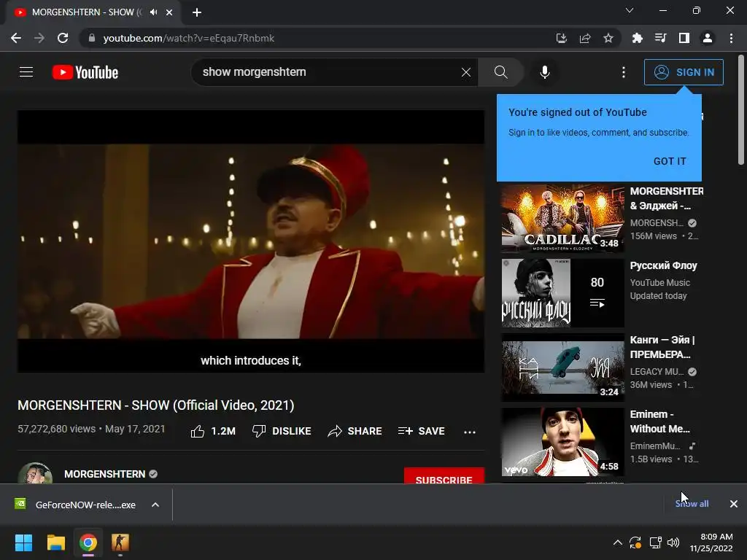Viewport: 747px width, 560px height.
Task: Open the CADILLAC video thumbnail
Action: [562, 219]
